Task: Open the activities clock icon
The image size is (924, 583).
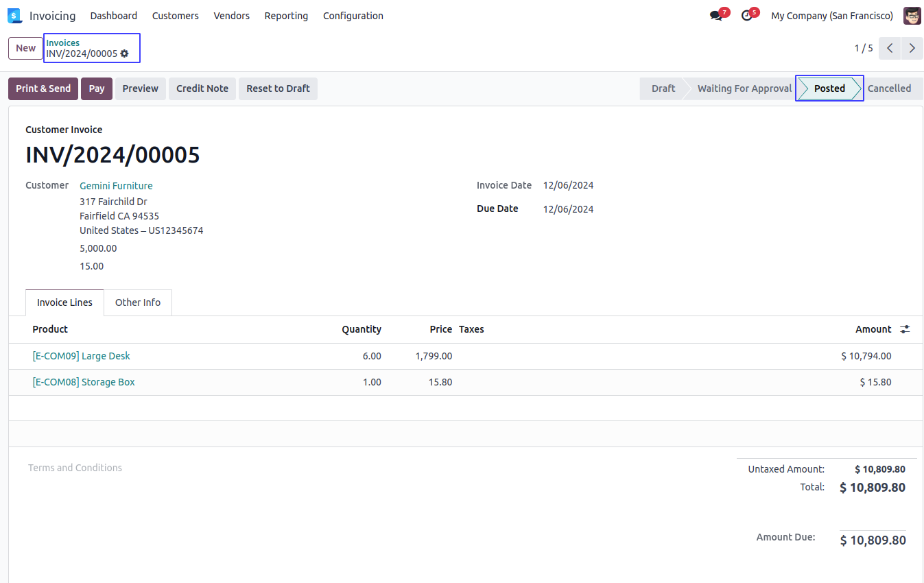Action: tap(747, 16)
